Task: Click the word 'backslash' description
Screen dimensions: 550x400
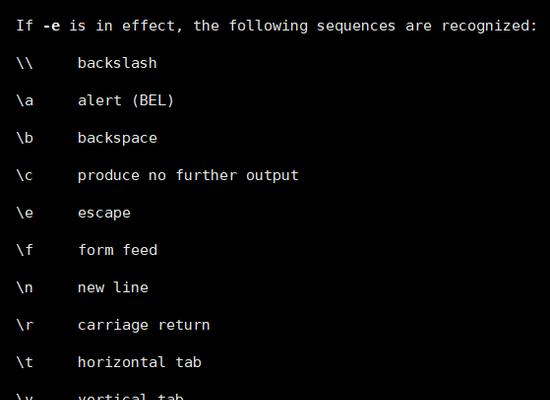Action: [x=117, y=63]
